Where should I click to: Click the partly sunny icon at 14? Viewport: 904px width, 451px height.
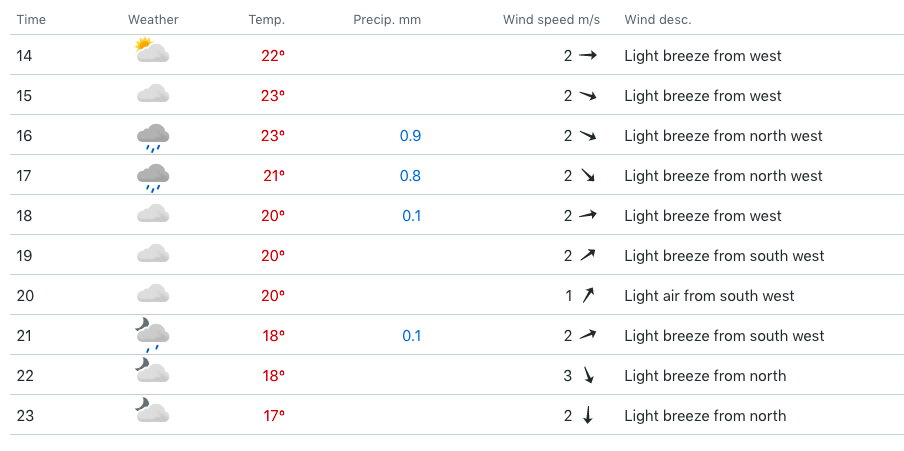click(152, 50)
